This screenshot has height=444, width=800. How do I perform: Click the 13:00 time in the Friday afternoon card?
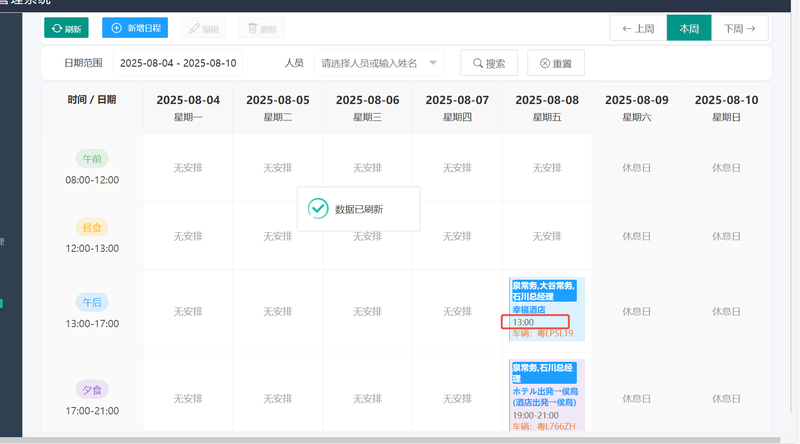(523, 322)
